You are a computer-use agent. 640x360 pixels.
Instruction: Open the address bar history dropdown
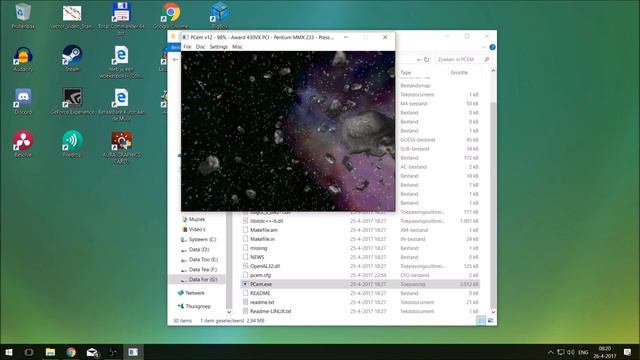(418, 60)
